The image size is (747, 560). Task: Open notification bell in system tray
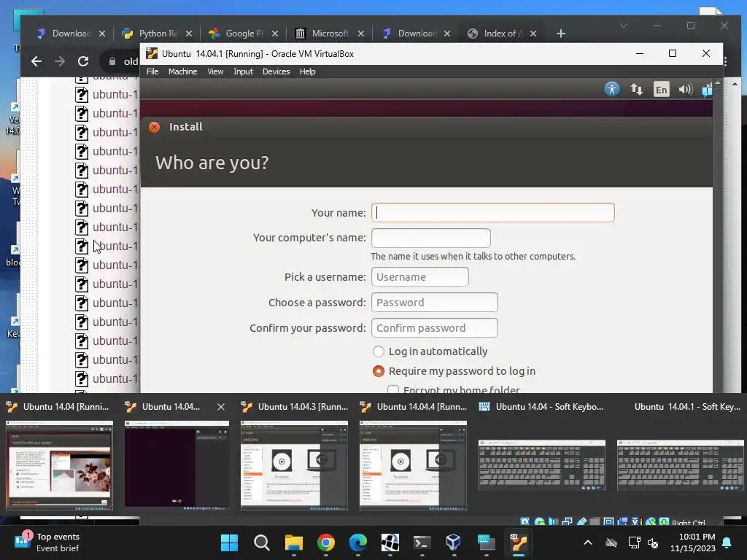(x=727, y=542)
